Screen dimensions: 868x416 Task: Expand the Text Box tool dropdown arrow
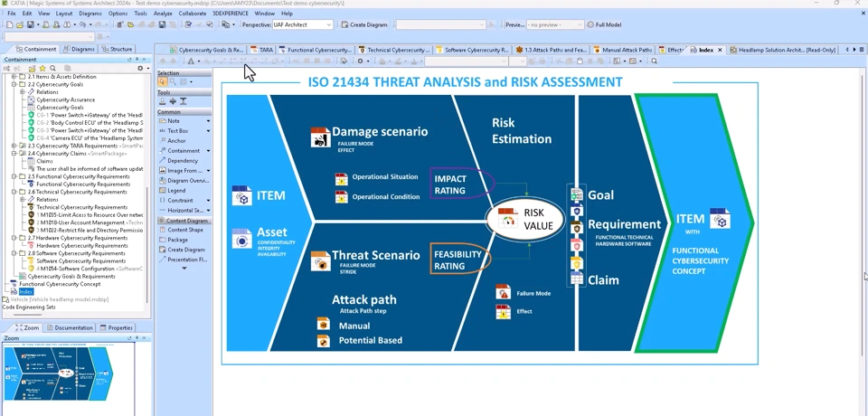click(208, 131)
